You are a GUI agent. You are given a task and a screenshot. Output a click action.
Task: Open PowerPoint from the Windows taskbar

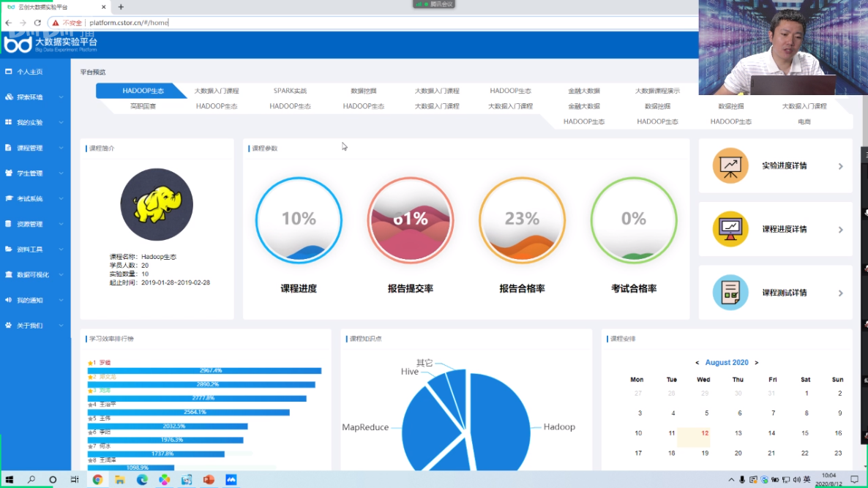[209, 480]
